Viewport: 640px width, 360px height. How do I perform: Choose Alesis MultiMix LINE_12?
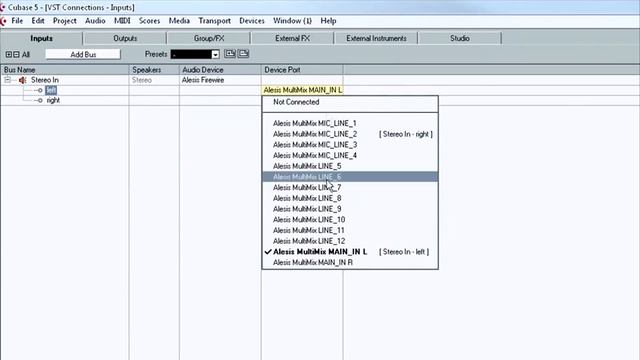click(x=350, y=241)
